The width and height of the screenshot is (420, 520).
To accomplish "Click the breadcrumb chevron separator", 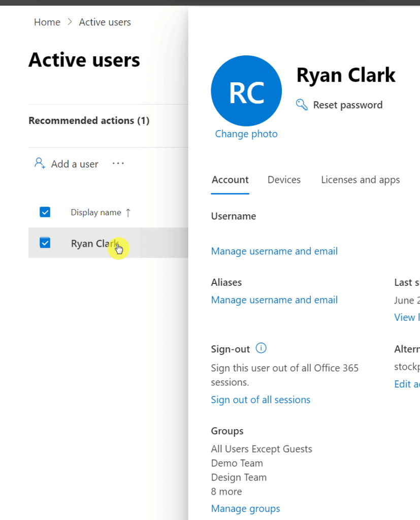I will coord(70,22).
